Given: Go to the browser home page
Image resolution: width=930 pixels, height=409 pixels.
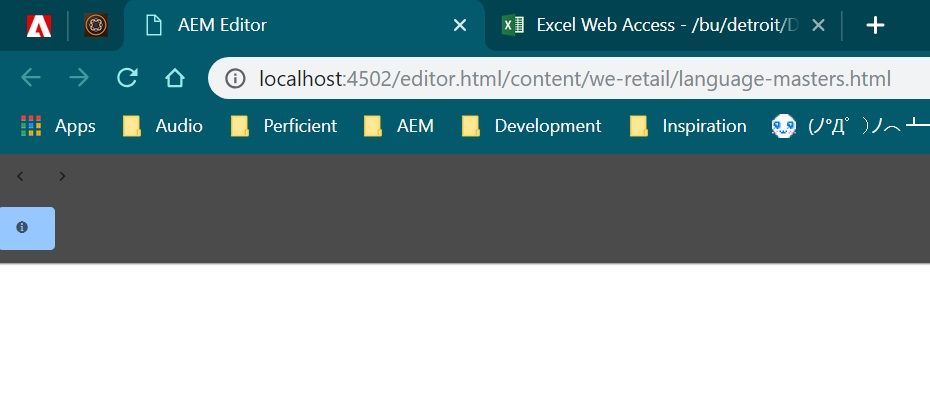Looking at the screenshot, I should (x=174, y=78).
